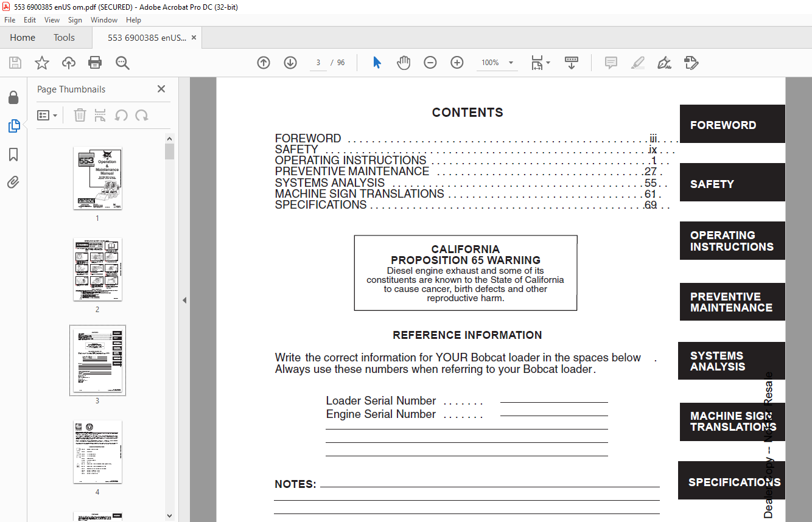812x522 pixels.
Task: Print the document
Action: tap(95, 63)
